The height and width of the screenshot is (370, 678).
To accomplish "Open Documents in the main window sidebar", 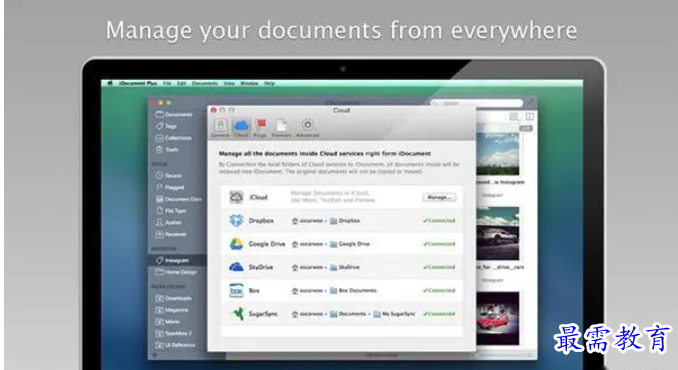I will [x=174, y=115].
